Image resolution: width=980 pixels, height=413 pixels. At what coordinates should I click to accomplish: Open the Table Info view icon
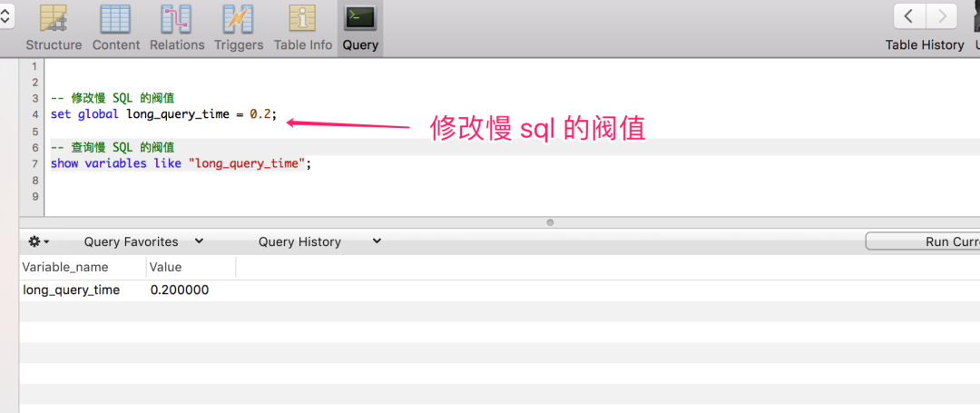pyautogui.click(x=302, y=19)
